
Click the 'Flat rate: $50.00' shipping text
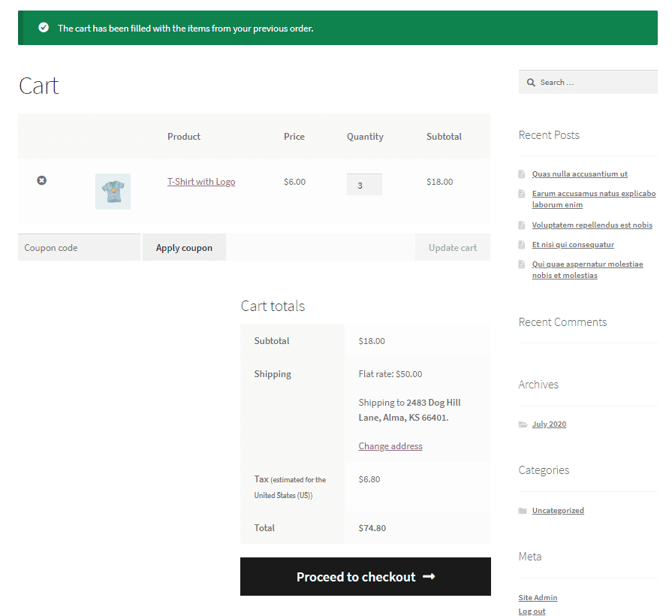390,374
